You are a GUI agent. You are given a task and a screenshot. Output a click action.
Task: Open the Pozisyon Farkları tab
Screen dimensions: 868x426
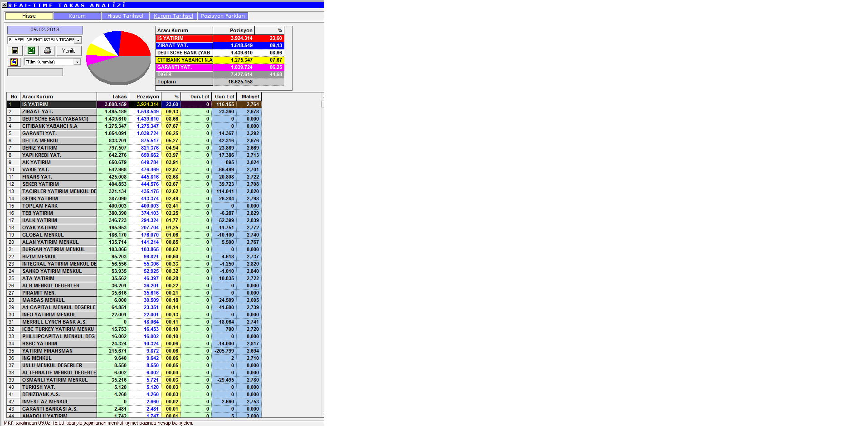[223, 16]
